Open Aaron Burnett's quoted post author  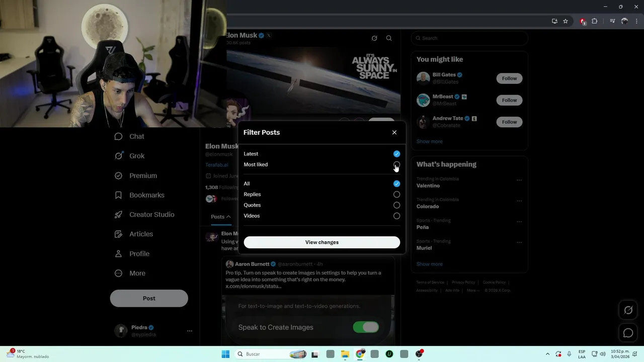252,264
